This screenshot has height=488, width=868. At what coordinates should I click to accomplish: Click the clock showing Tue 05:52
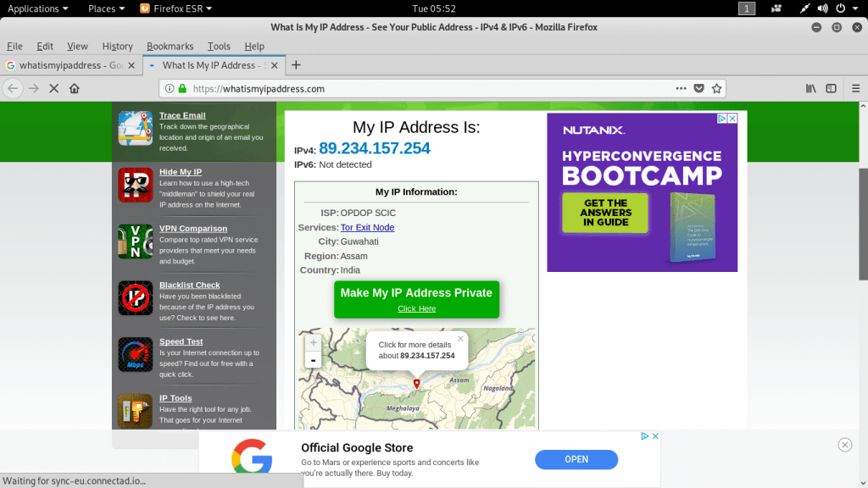click(434, 8)
